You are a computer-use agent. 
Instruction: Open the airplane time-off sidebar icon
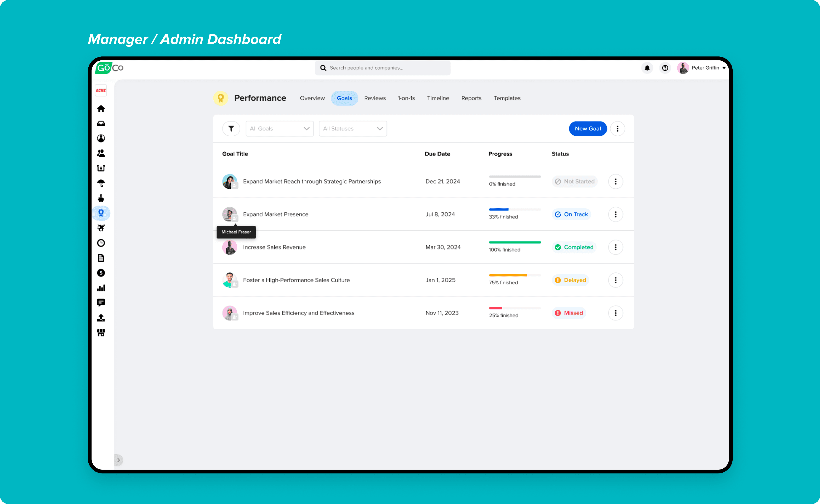coord(101,228)
